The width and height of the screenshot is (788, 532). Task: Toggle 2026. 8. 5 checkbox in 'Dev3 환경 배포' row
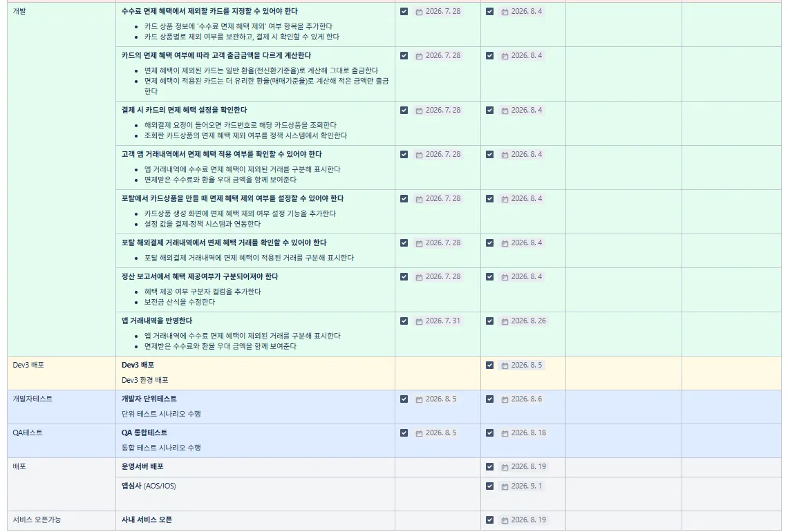pyautogui.click(x=489, y=365)
